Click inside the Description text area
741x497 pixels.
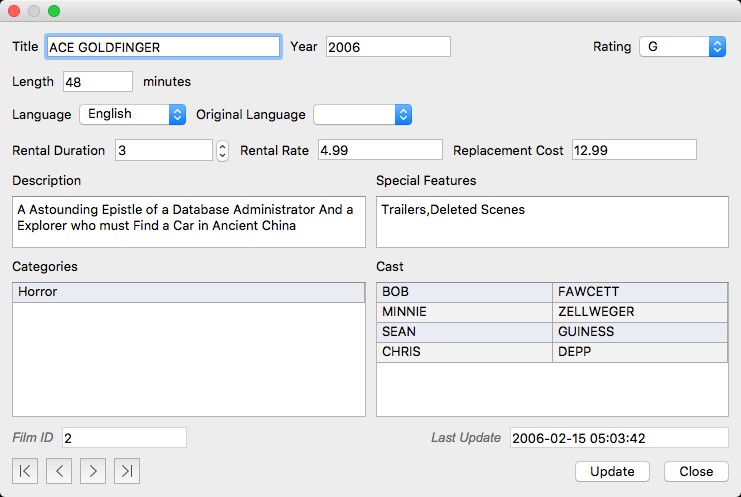tap(188, 221)
